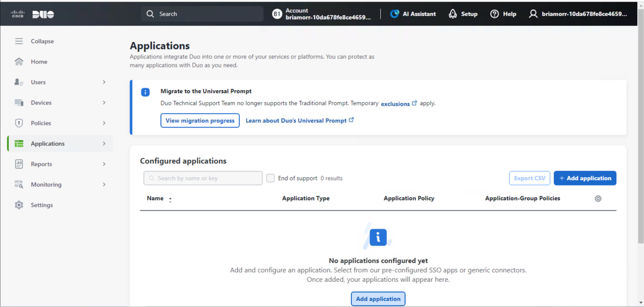Click the table column settings gear icon
The width and height of the screenshot is (644, 307).
(x=597, y=198)
